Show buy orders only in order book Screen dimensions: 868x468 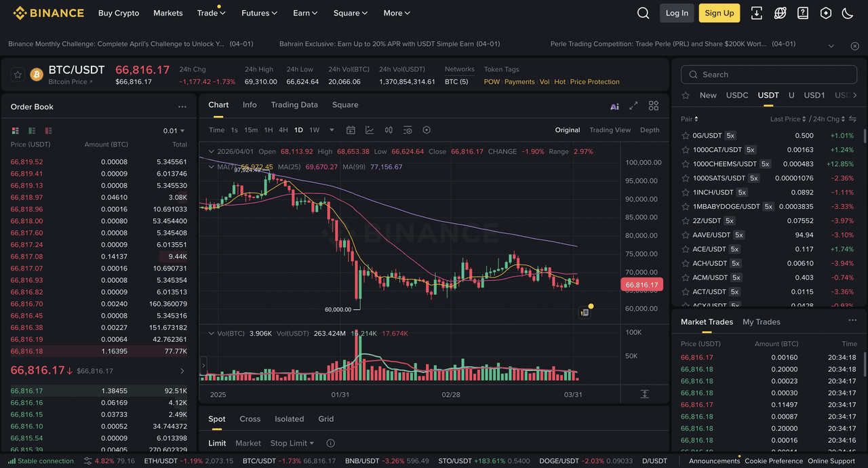pos(32,131)
